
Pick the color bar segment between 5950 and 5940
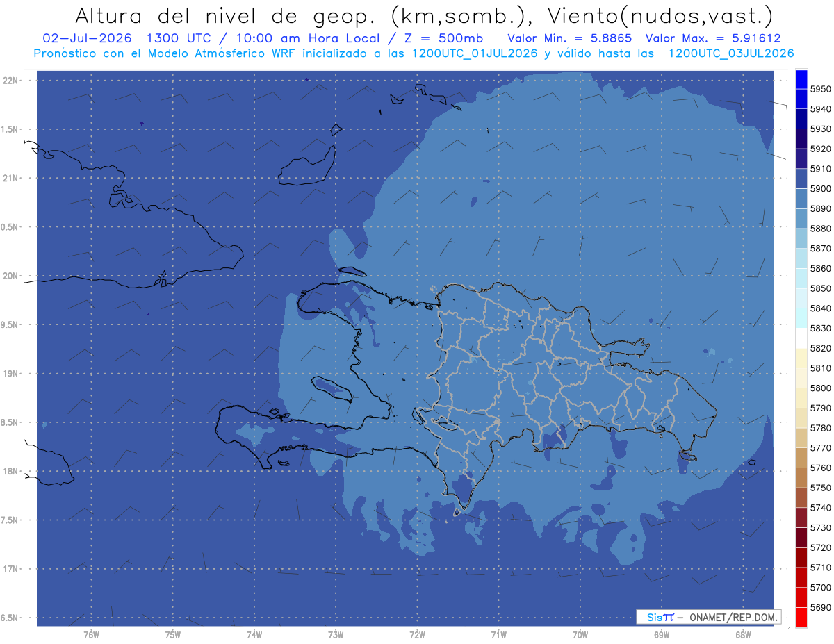click(x=801, y=99)
